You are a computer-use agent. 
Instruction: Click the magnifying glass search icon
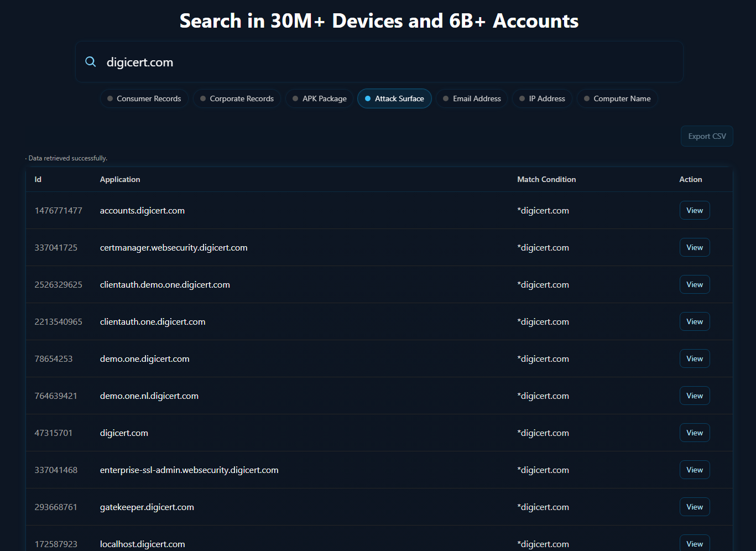pos(91,62)
